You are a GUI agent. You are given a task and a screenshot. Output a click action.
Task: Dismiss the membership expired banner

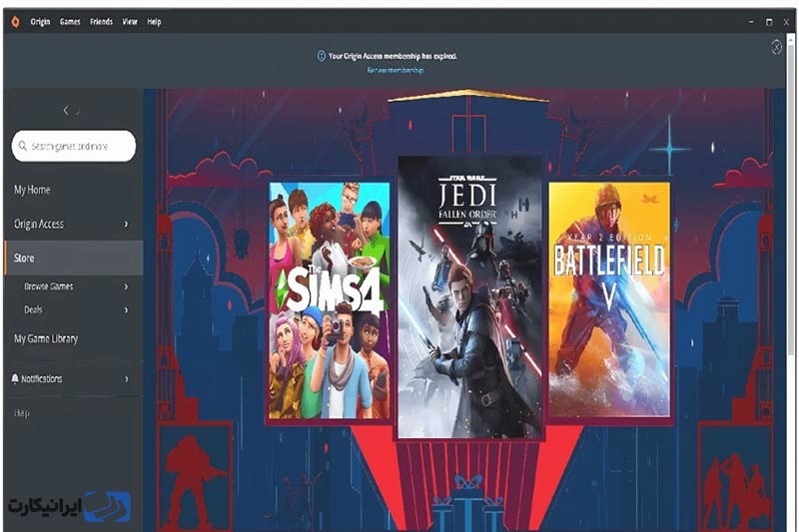coord(776,47)
